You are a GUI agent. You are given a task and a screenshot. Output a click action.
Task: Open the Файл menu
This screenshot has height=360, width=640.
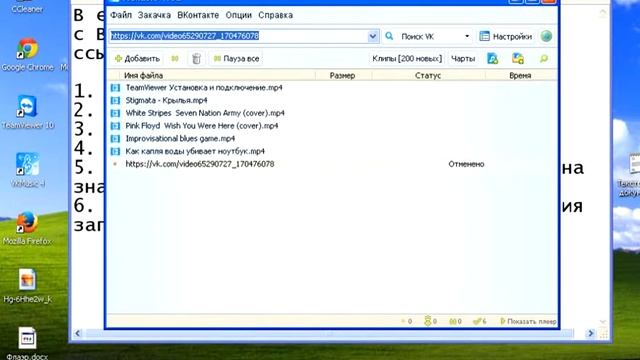121,15
